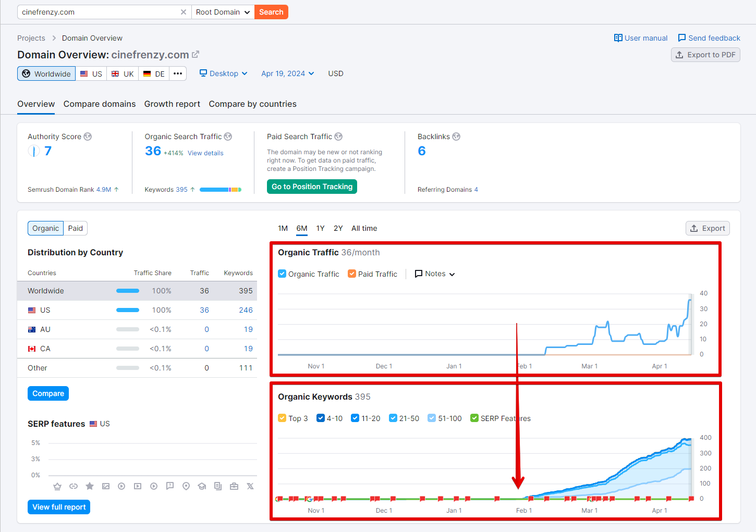
Task: Open the View details link
Action: click(x=205, y=153)
